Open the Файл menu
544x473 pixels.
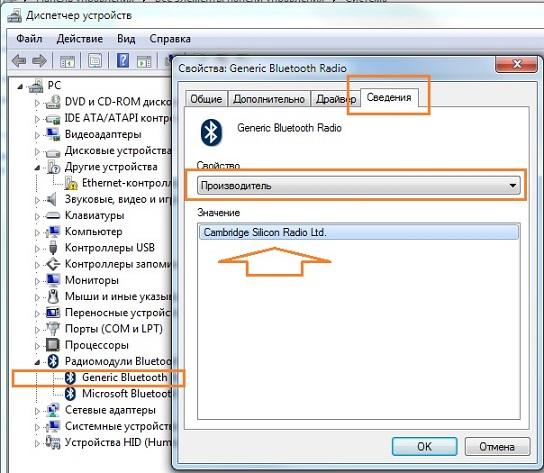pyautogui.click(x=29, y=39)
